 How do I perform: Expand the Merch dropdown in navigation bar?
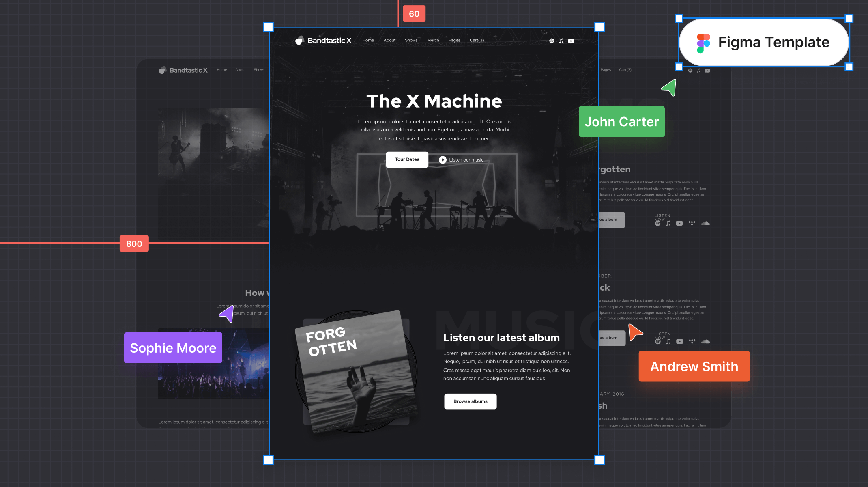432,40
